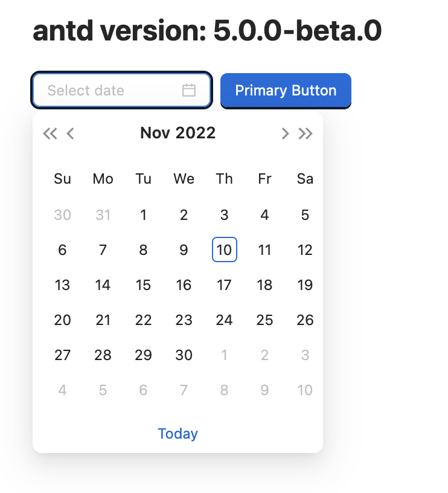Select October 31 from previous month
The image size is (448, 493).
[103, 214]
